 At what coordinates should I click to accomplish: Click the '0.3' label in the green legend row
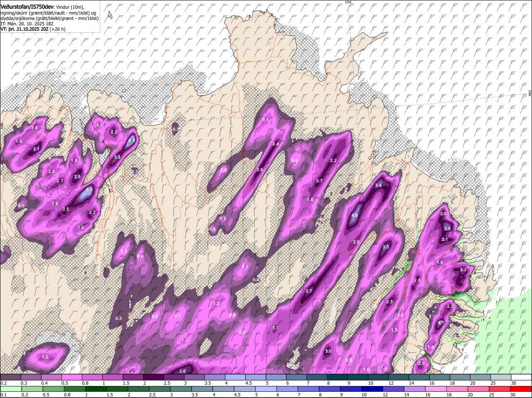pos(25,395)
